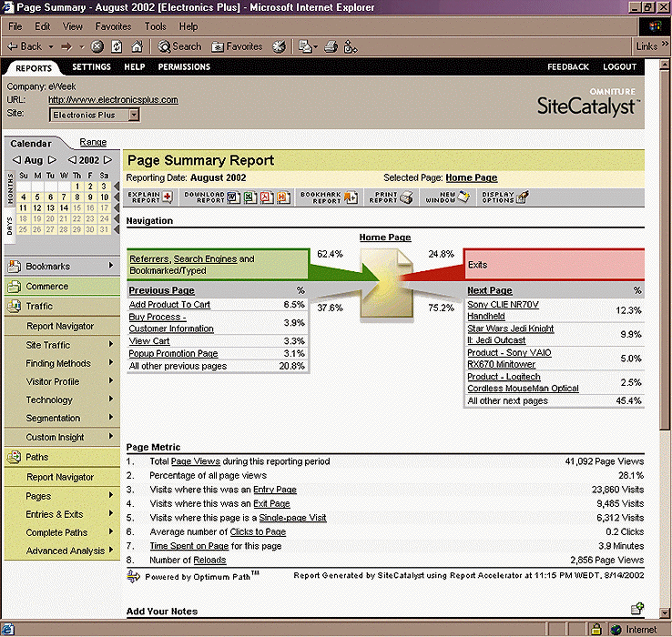Click the browser Refresh button
Screen dimensions: 672x637
(x=117, y=46)
